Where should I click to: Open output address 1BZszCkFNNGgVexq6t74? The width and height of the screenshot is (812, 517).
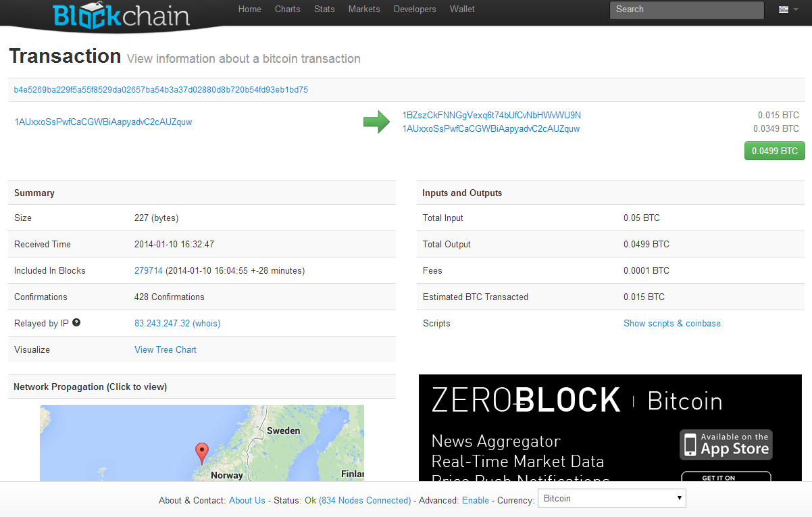point(492,115)
